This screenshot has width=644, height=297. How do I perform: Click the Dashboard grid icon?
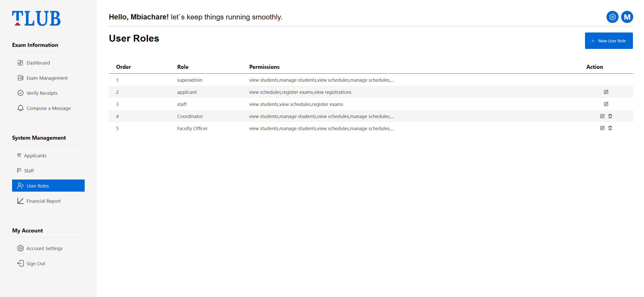[x=20, y=63]
